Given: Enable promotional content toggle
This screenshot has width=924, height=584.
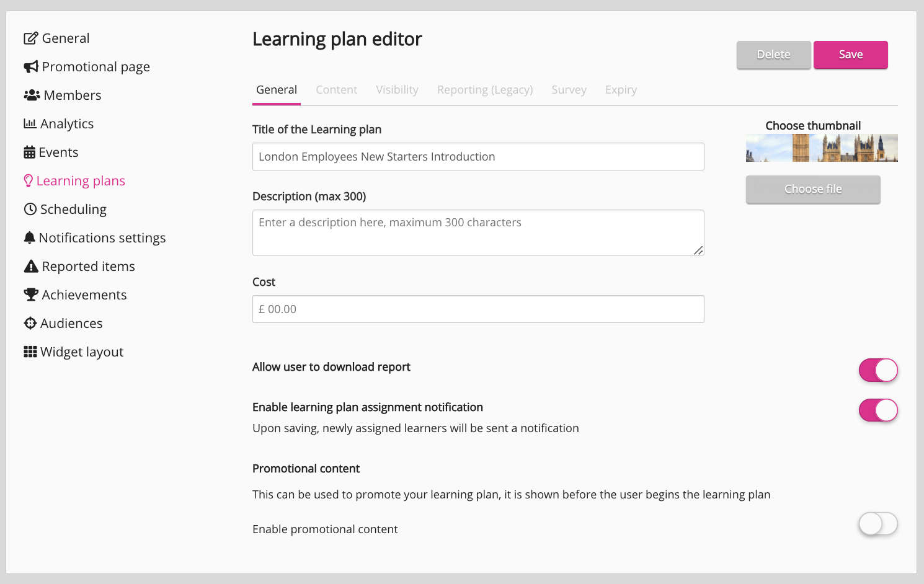Looking at the screenshot, I should pyautogui.click(x=877, y=524).
